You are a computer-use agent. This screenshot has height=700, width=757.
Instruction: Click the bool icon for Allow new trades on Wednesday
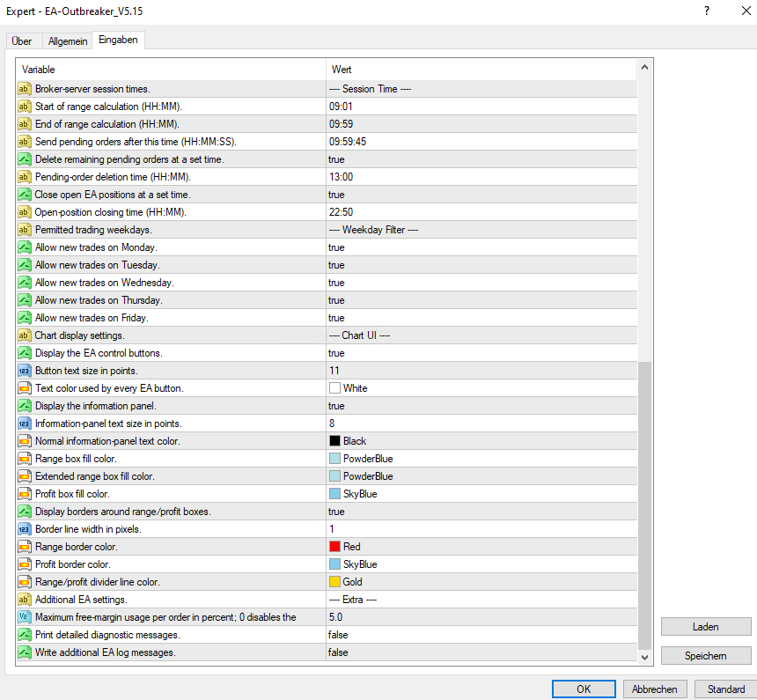24,283
